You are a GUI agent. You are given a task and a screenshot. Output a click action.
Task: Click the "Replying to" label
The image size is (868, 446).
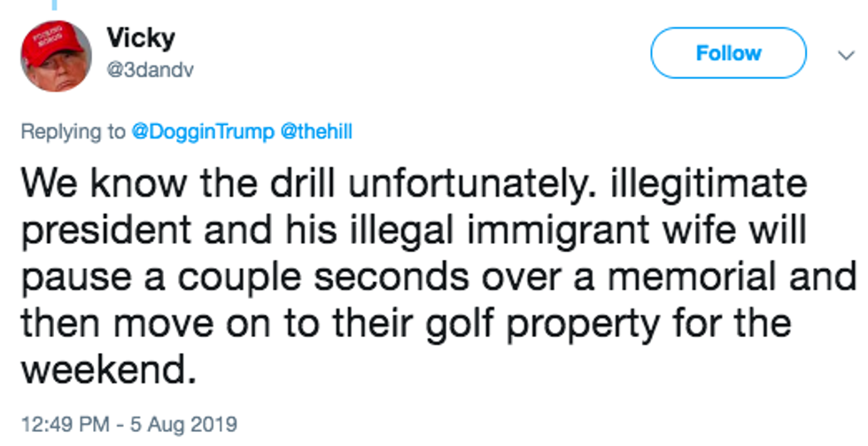(x=74, y=131)
